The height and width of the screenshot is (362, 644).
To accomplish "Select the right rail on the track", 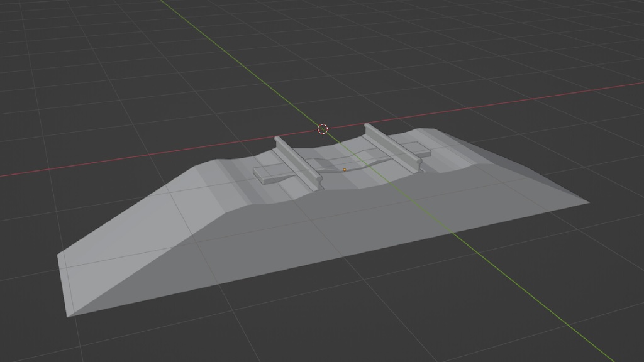I will point(394,147).
